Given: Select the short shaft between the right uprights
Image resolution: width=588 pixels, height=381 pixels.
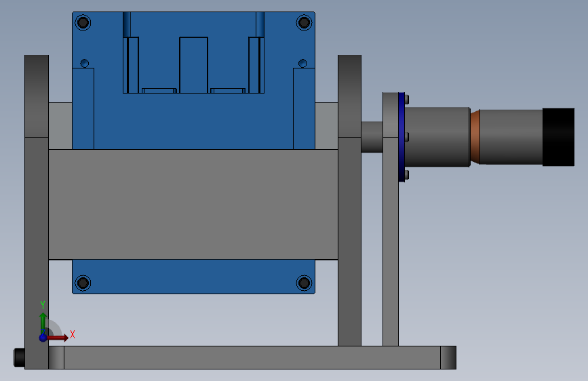Looking at the screenshot, I should coord(372,137).
